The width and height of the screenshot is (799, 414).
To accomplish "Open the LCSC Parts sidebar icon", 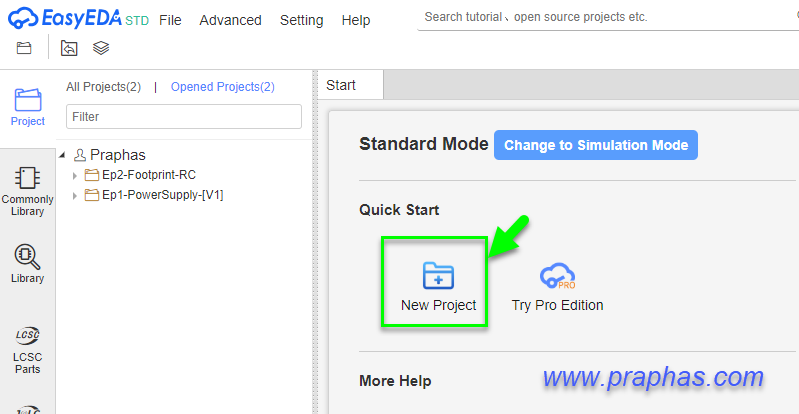I will point(27,335).
